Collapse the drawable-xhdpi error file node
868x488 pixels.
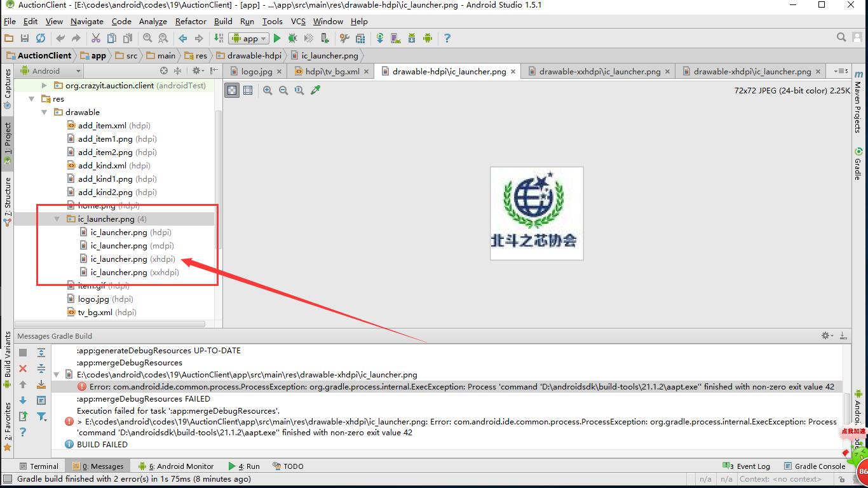(x=57, y=375)
